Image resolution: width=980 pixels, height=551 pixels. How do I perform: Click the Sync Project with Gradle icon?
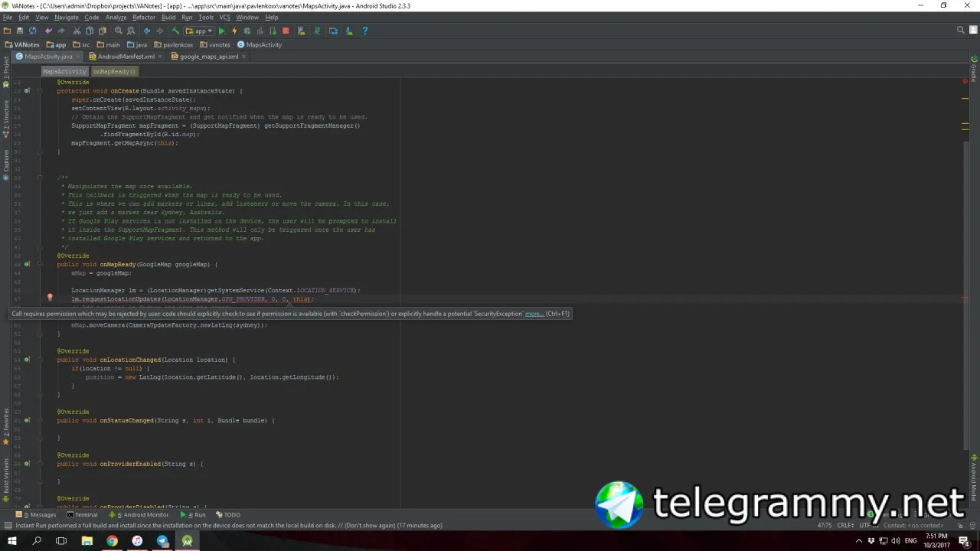click(317, 31)
